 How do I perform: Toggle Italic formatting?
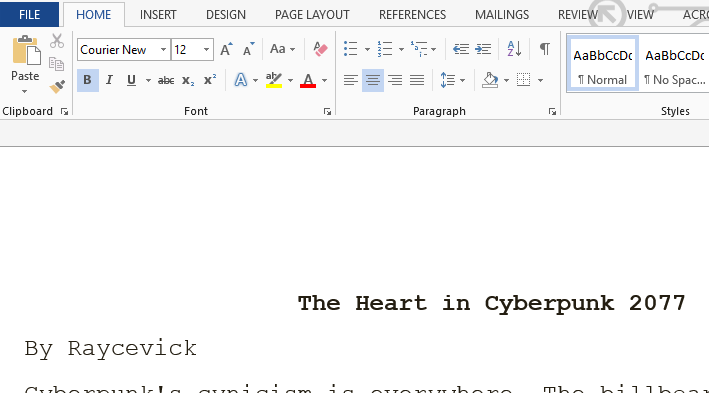pos(109,80)
